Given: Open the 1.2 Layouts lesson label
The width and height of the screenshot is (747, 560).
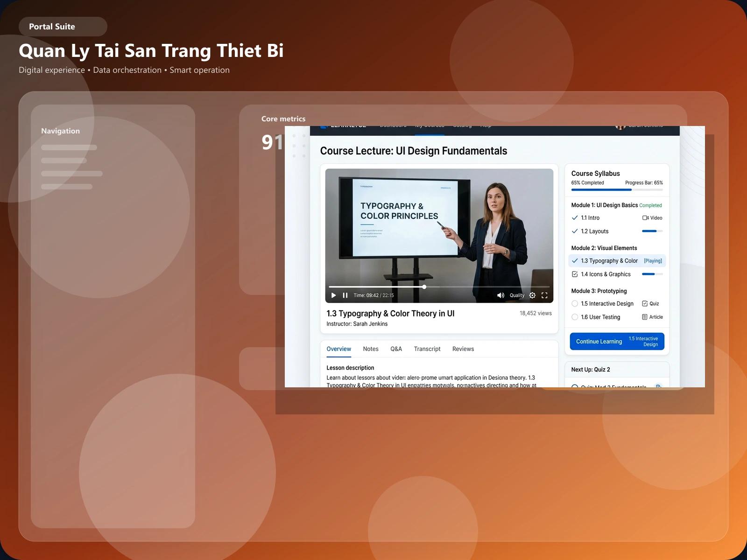Looking at the screenshot, I should [595, 231].
